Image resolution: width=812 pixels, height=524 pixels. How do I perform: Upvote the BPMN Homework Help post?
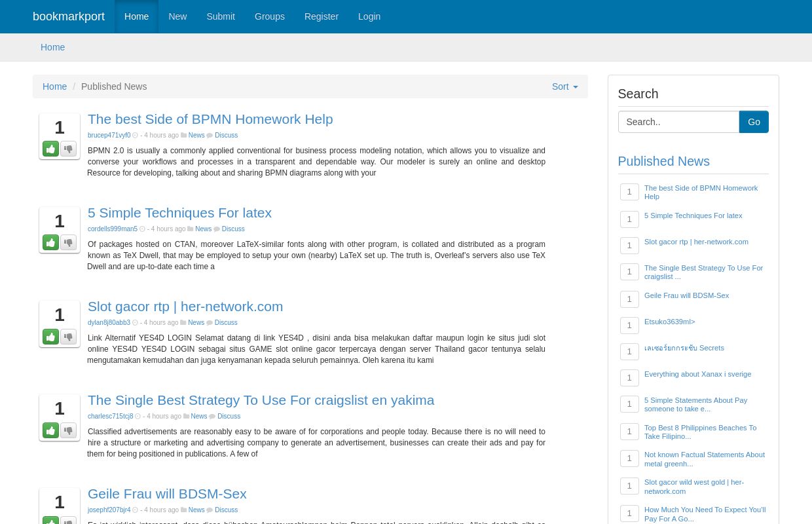point(50,149)
